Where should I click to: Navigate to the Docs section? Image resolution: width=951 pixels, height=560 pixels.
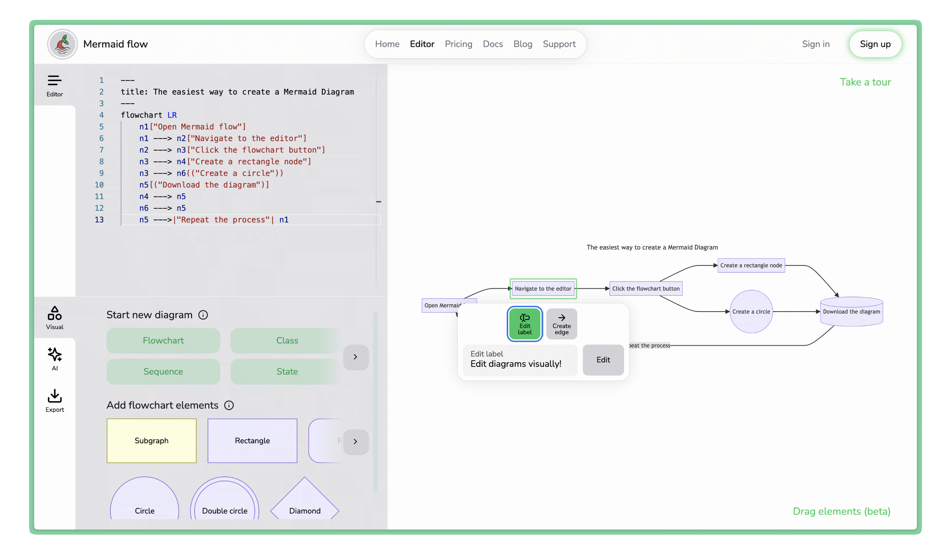pyautogui.click(x=493, y=44)
